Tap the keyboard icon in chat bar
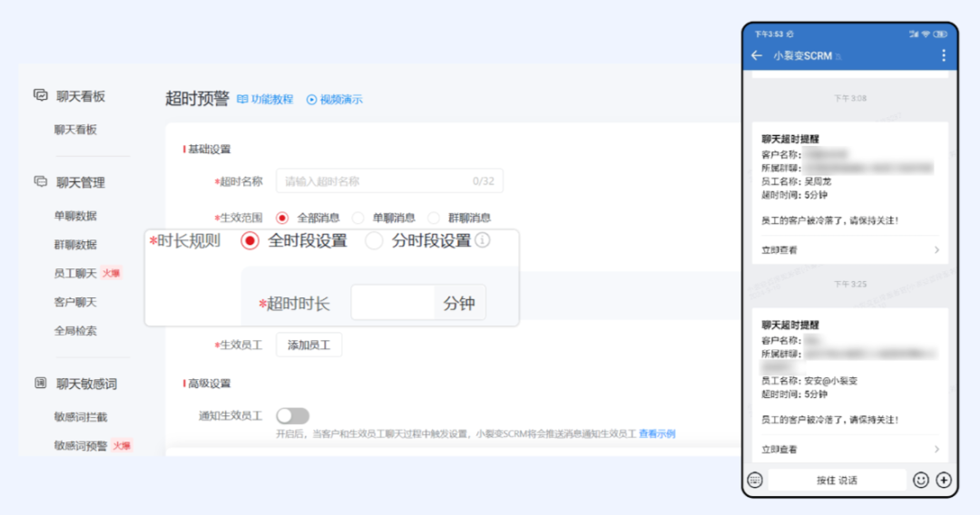This screenshot has height=515, width=980. (x=755, y=480)
